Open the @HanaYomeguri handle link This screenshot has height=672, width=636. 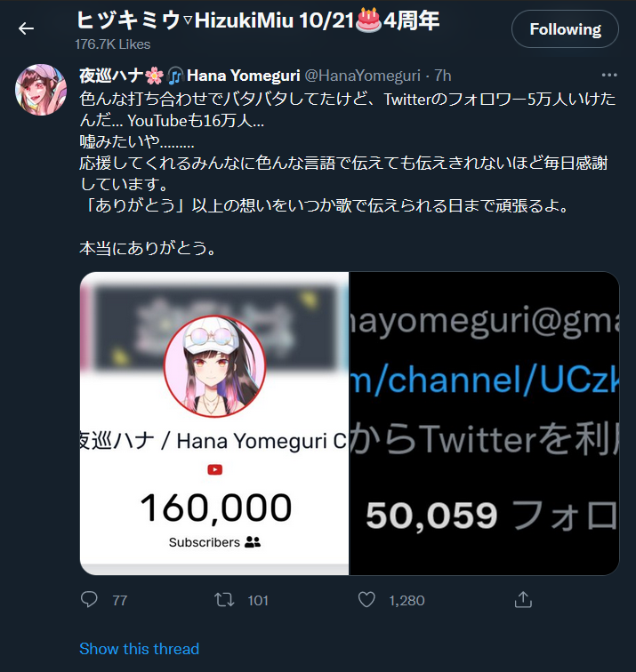[362, 76]
